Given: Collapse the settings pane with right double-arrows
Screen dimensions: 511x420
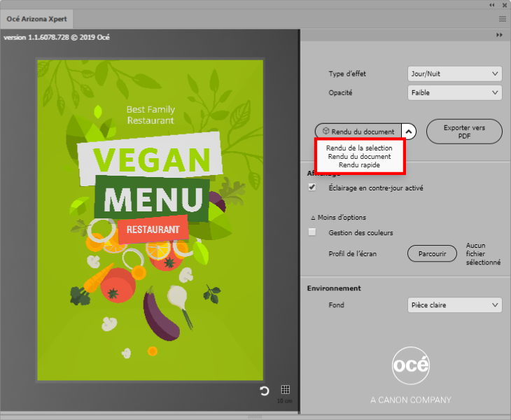Looking at the screenshot, I should pos(499,35).
